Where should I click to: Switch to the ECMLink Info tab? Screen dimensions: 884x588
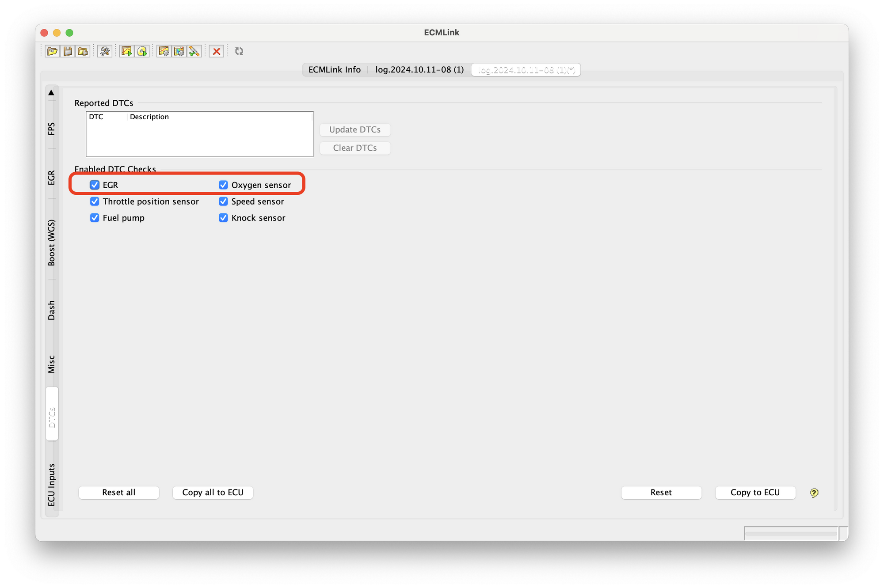(x=335, y=70)
